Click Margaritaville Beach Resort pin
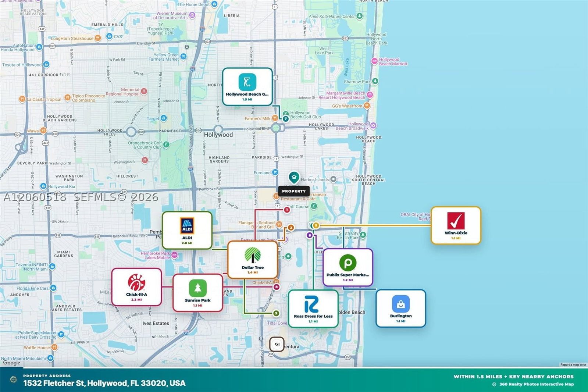This screenshot has height=392, width=588. click(370, 95)
